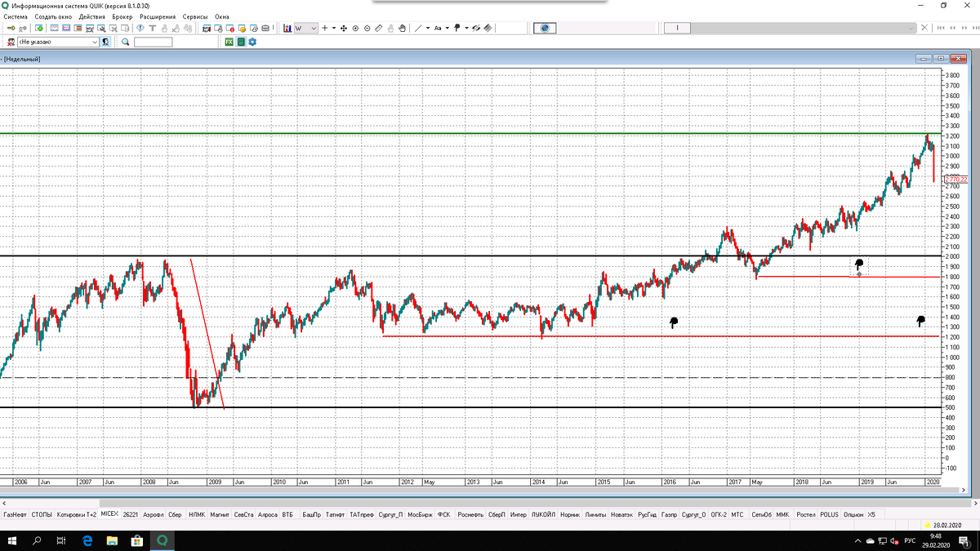Viewport: 980px width, 551px height.
Task: Click the green FX icon
Action: click(x=229, y=42)
